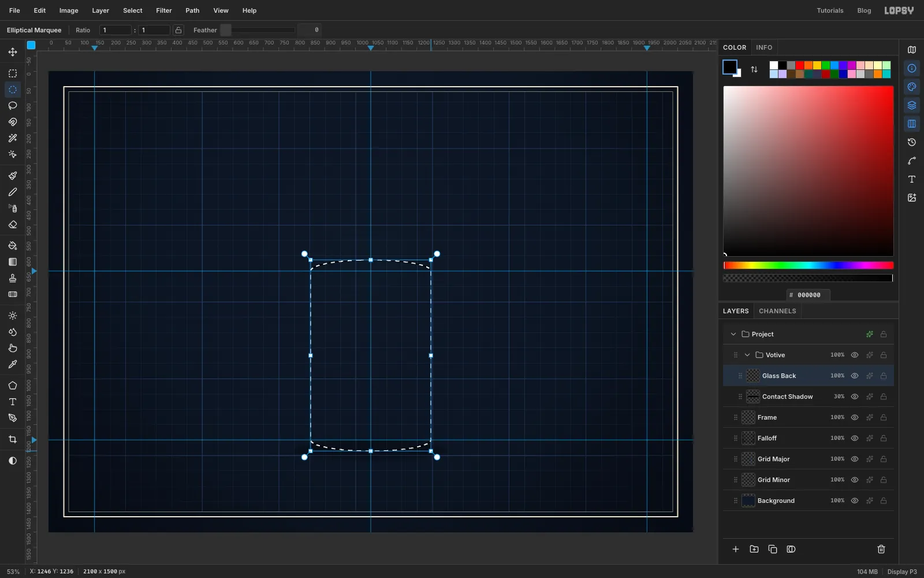Screen dimensions: 924x578
Task: Open the Filter menu
Action: pyautogui.click(x=164, y=10)
